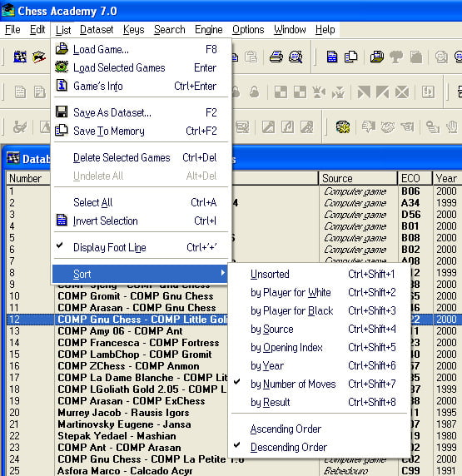Select game row COMP Gromit - COMP Gnu Chess
462x476 pixels.
click(x=136, y=296)
